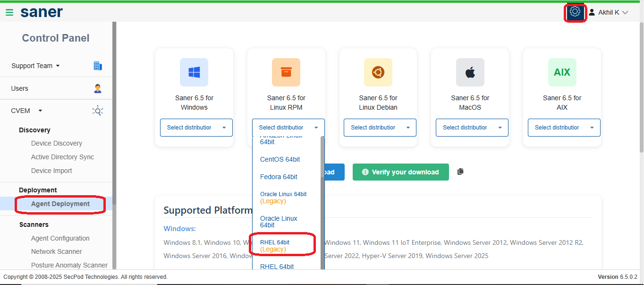Image resolution: width=644 pixels, height=285 pixels.
Task: Click the saner logo
Action: (x=42, y=12)
